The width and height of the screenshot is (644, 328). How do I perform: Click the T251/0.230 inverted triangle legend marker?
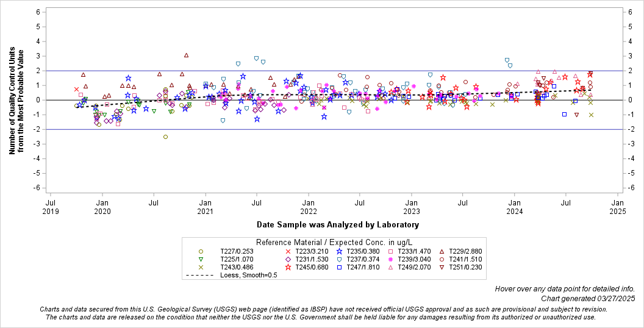(x=442, y=267)
